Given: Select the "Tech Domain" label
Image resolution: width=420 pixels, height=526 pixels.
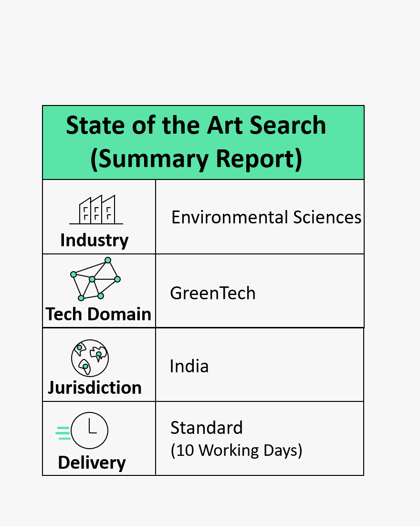Looking at the screenshot, I should pyautogui.click(x=98, y=314).
